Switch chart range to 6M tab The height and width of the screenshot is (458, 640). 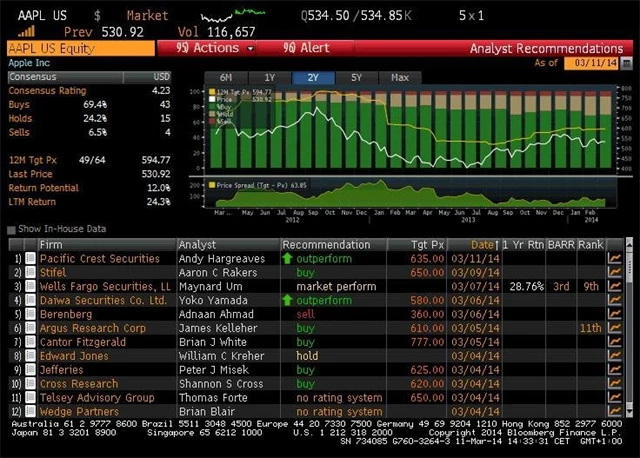(x=226, y=78)
